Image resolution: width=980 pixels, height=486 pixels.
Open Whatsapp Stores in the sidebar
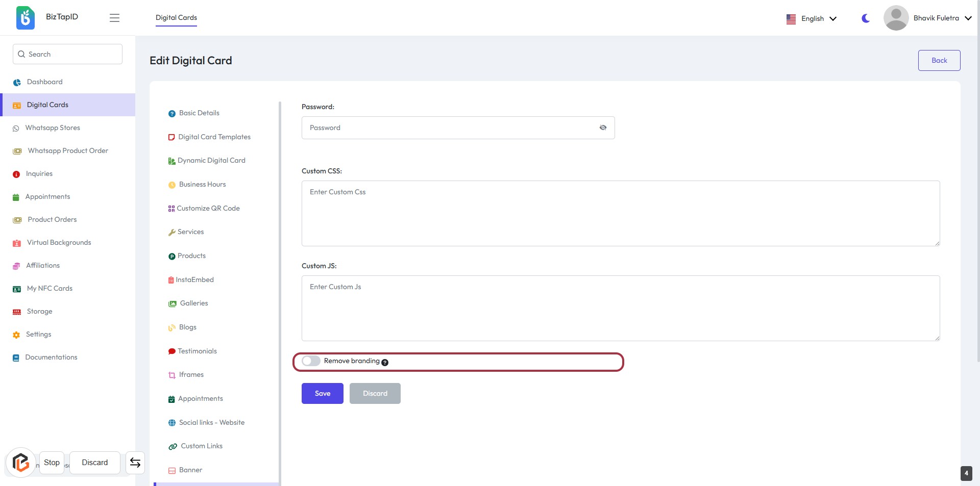(x=53, y=127)
